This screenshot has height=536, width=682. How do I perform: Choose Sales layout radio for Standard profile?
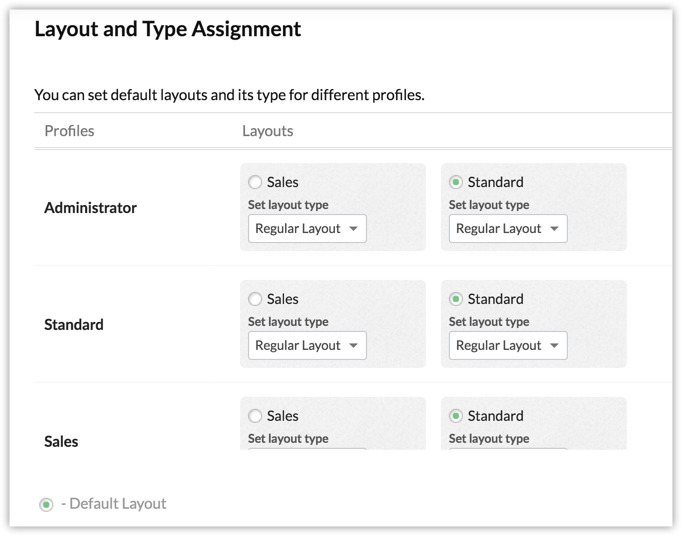pos(255,299)
